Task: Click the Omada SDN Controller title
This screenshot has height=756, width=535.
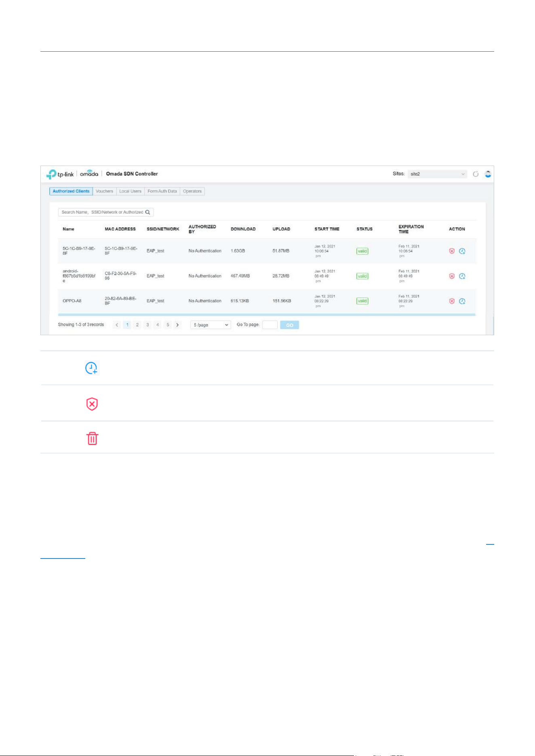Action: click(132, 174)
